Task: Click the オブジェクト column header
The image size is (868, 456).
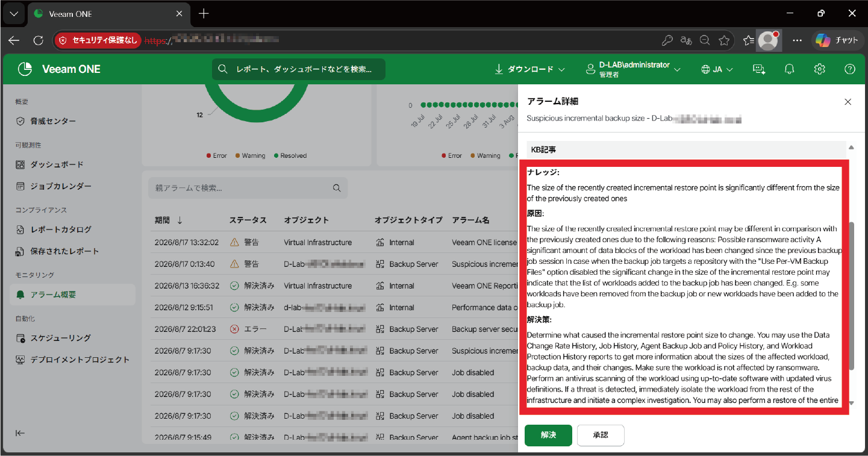Action: pyautogui.click(x=307, y=220)
